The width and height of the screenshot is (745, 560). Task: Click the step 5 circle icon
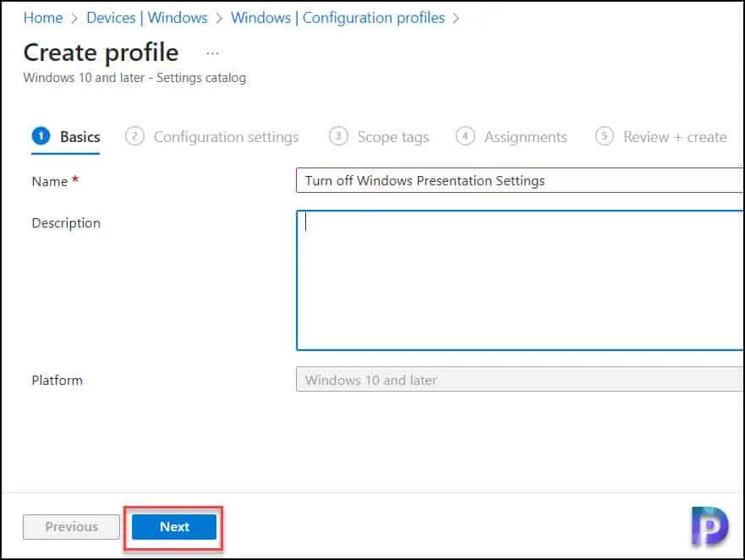click(x=605, y=136)
